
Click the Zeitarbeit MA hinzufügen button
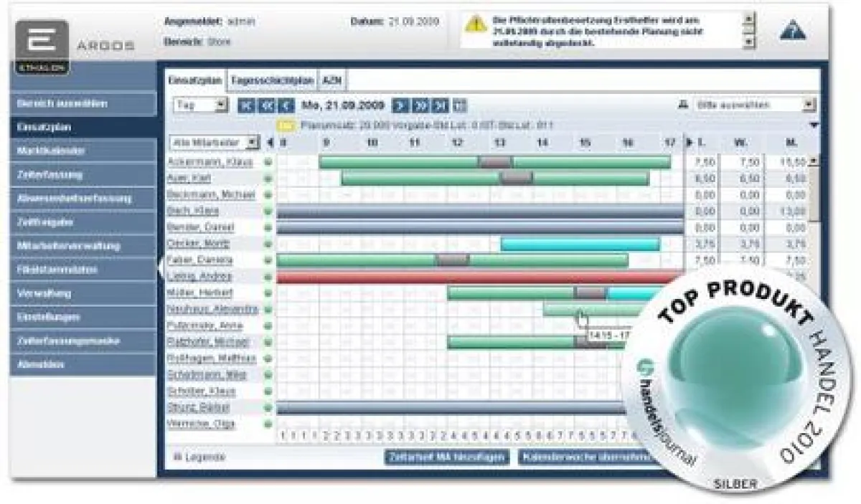point(446,457)
